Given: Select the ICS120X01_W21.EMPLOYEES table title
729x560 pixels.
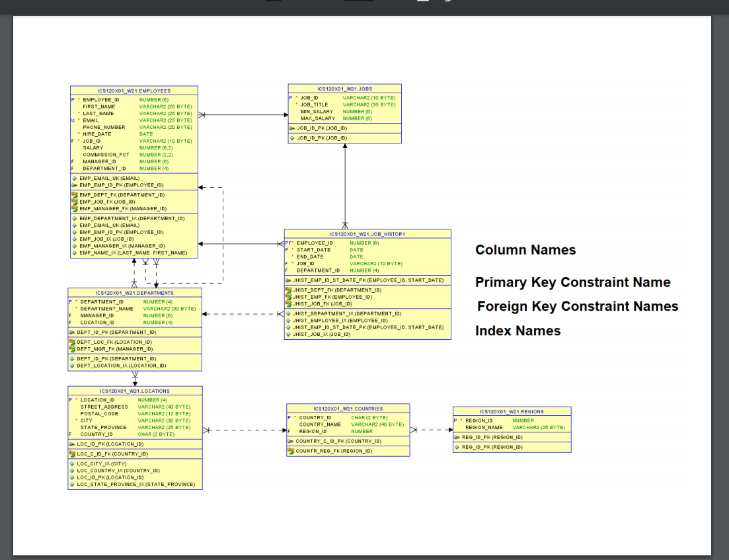Looking at the screenshot, I should (x=134, y=91).
